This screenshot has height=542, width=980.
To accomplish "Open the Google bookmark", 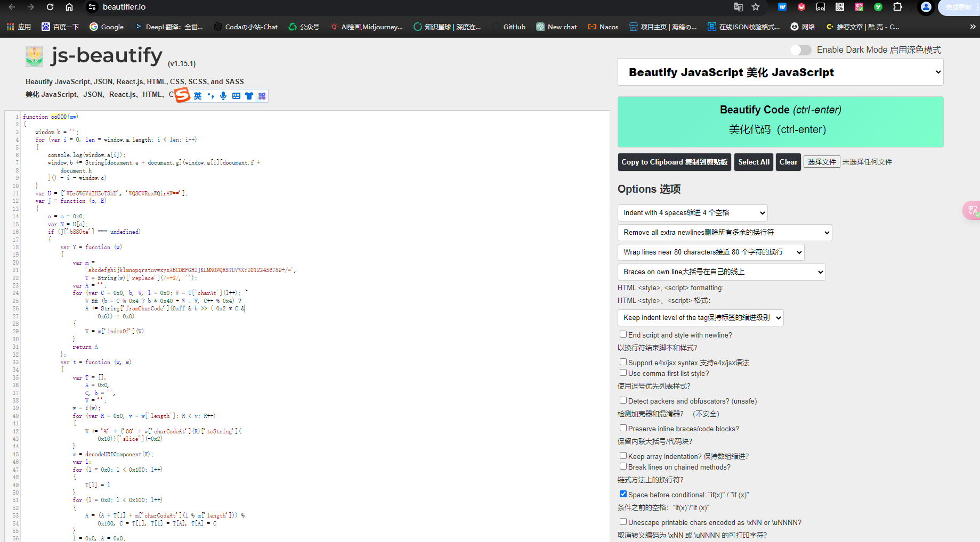I will tap(107, 27).
